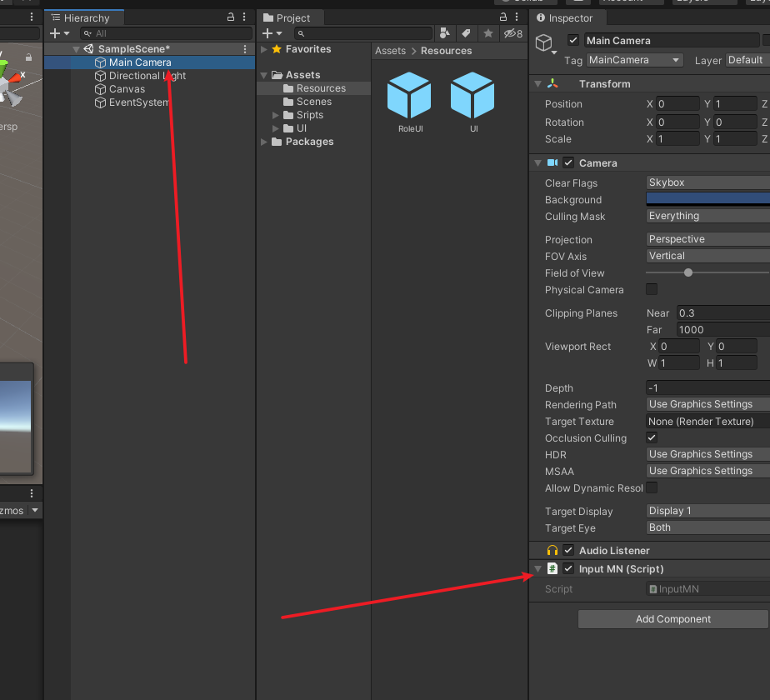Open the Rendering Path dropdown
Viewport: 770px width, 700px height.
pyautogui.click(x=707, y=404)
